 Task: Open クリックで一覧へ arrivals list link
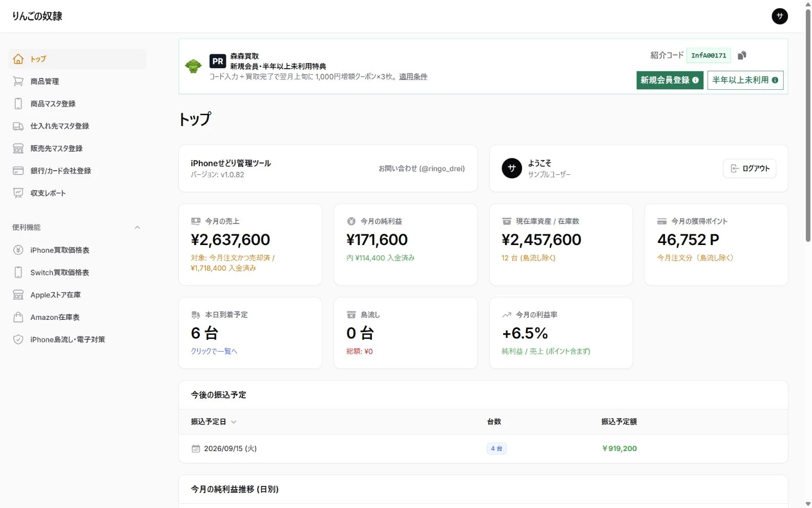pos(214,351)
